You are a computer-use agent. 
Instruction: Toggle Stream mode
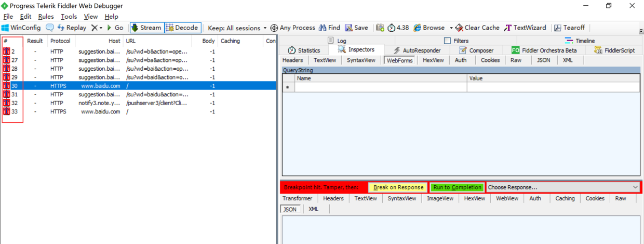(146, 28)
